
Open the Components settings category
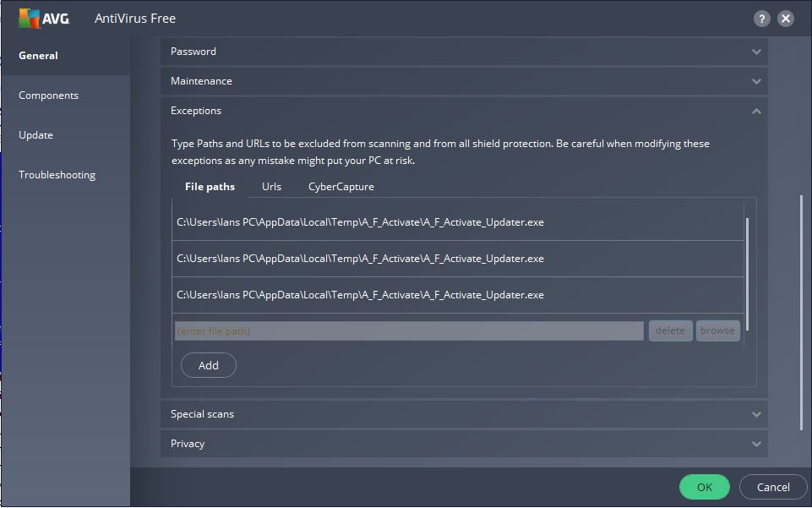(49, 96)
